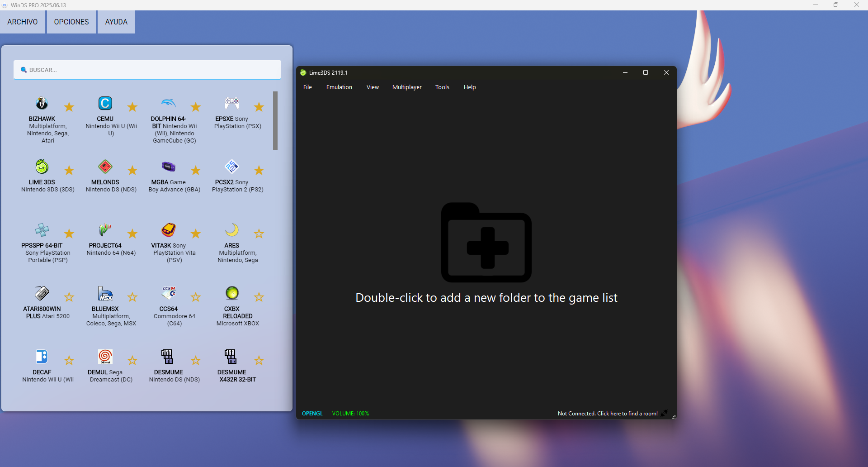Viewport: 868px width, 467px height.
Task: Open the Demul Dreamcast icon
Action: 105,357
